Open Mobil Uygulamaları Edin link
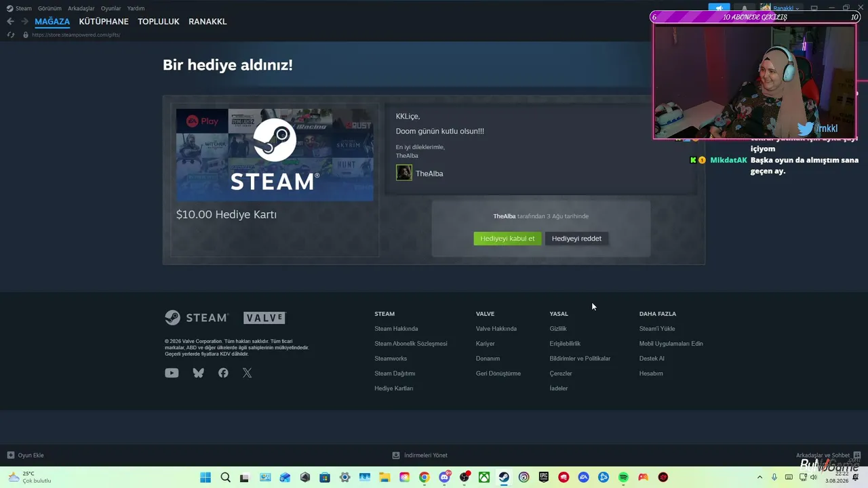This screenshot has height=488, width=868. pos(671,344)
